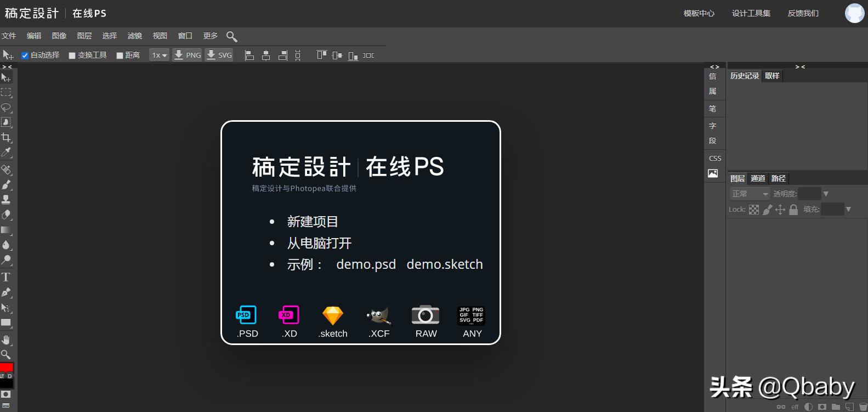This screenshot has width=868, height=412.
Task: Select the Pen tool
Action: coord(6,292)
